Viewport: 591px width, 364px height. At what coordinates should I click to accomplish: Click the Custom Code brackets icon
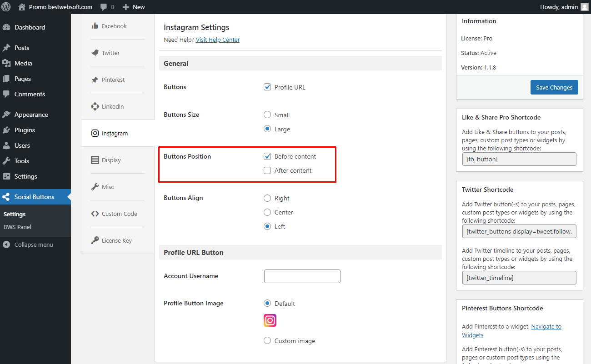click(95, 214)
